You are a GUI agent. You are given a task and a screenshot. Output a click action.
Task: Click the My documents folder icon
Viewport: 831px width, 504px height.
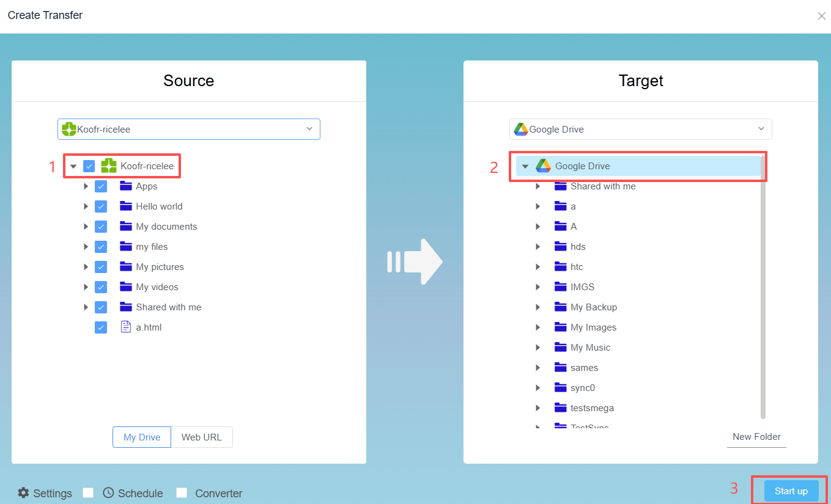point(126,226)
